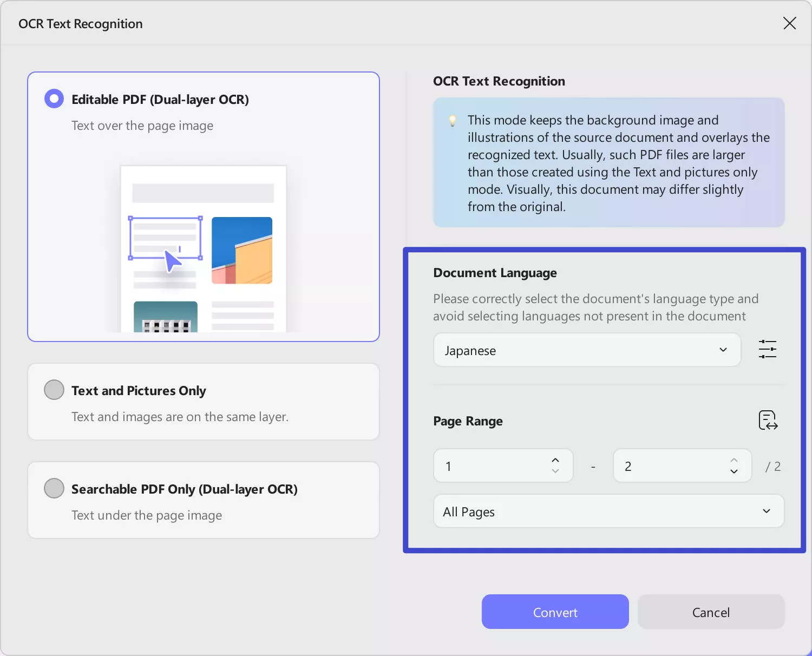Viewport: 812px width, 656px height.
Task: Decrease the start page number
Action: [x=555, y=471]
